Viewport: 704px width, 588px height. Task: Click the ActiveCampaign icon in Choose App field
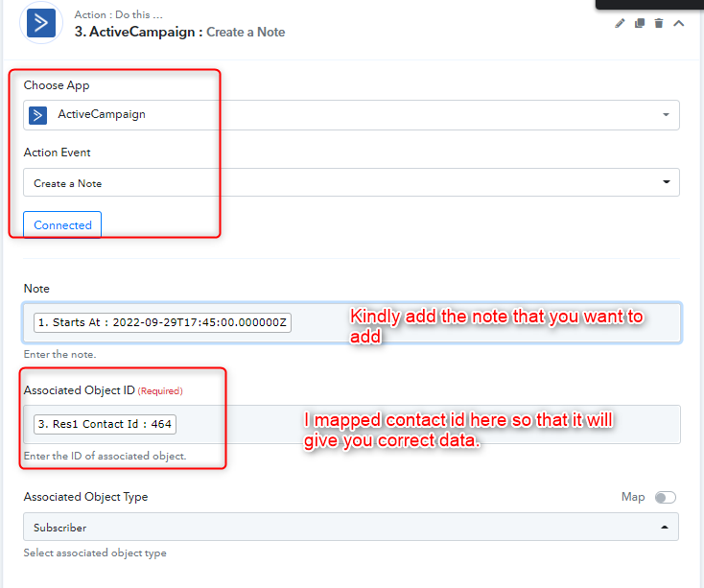(37, 115)
